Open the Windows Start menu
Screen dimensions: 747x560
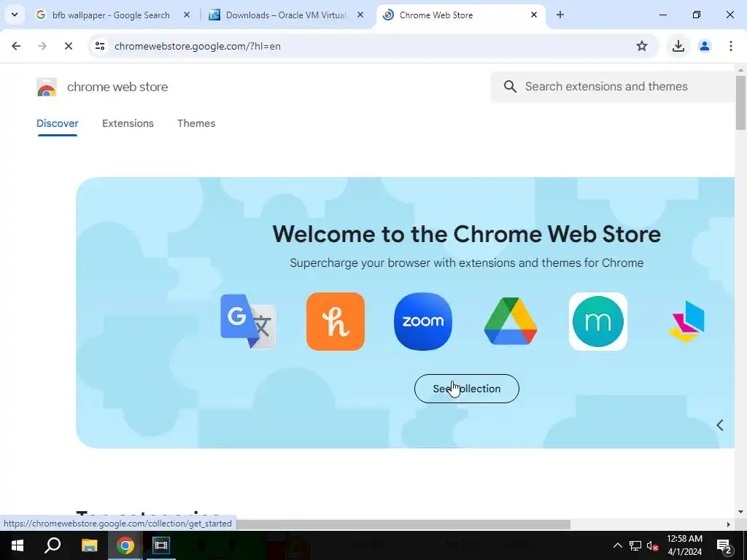(x=18, y=545)
